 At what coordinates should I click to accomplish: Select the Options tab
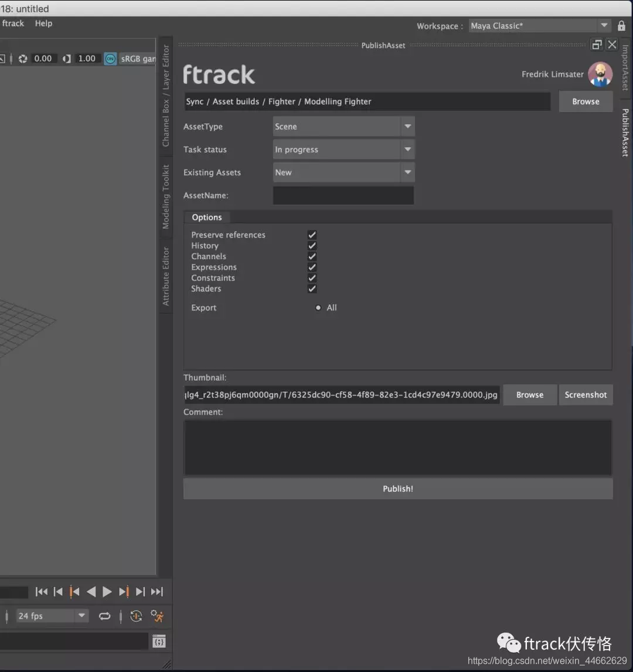click(207, 218)
